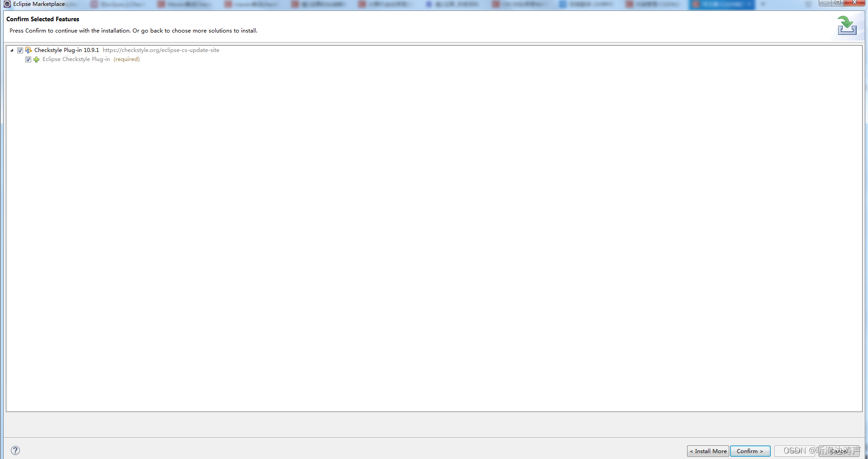Click the Checkstyle Plug-in 10.9.1 feature icon
The height and width of the screenshot is (459, 868).
click(28, 50)
